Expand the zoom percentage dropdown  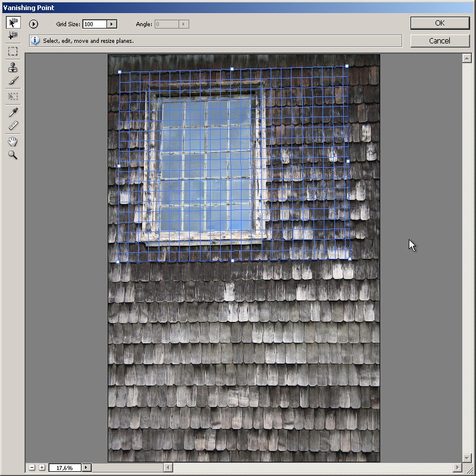click(86, 468)
